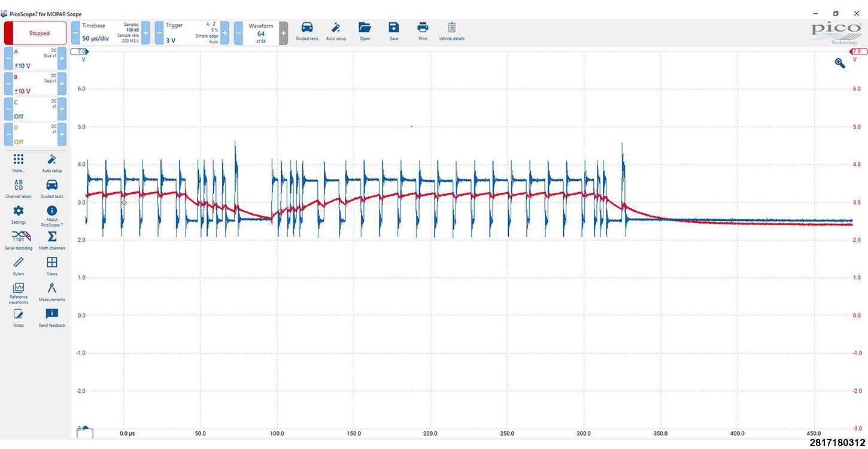Open a saved waveform file
This screenshot has width=868, height=449.
(x=365, y=31)
